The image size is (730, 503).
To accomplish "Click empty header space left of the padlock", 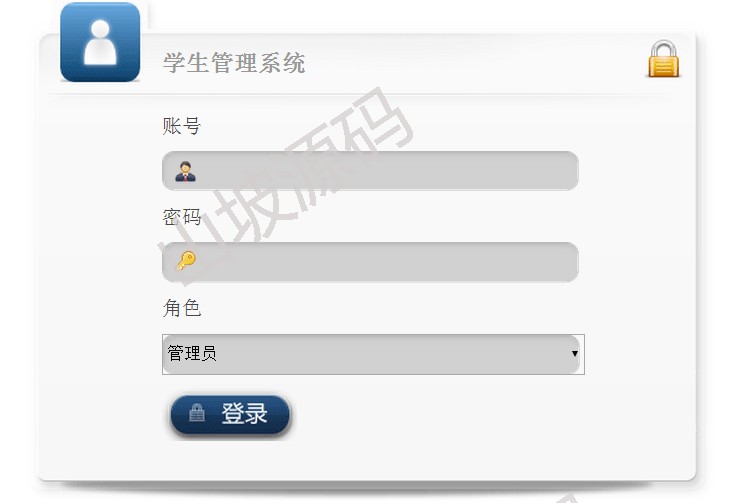I will (475, 63).
